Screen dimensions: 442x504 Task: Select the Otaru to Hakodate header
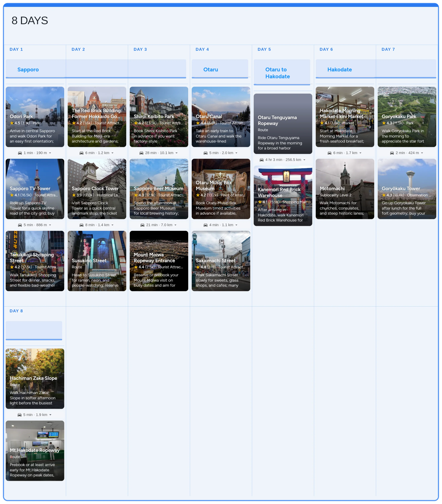click(x=277, y=73)
